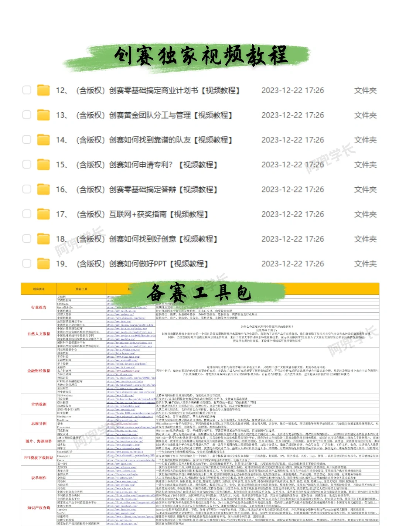Select the checkbox for folder 19 做好PPT
This screenshot has height=532, width=399.
[x=27, y=263]
